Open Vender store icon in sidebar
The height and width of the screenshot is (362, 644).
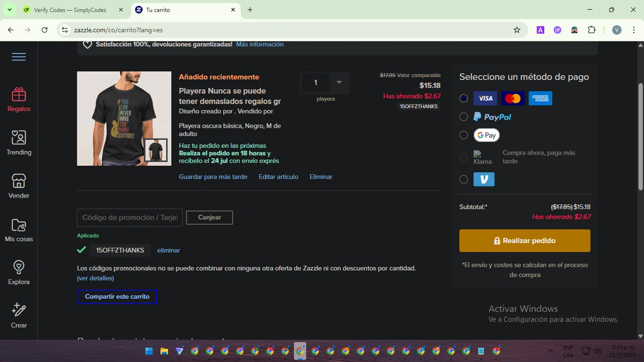point(19,181)
